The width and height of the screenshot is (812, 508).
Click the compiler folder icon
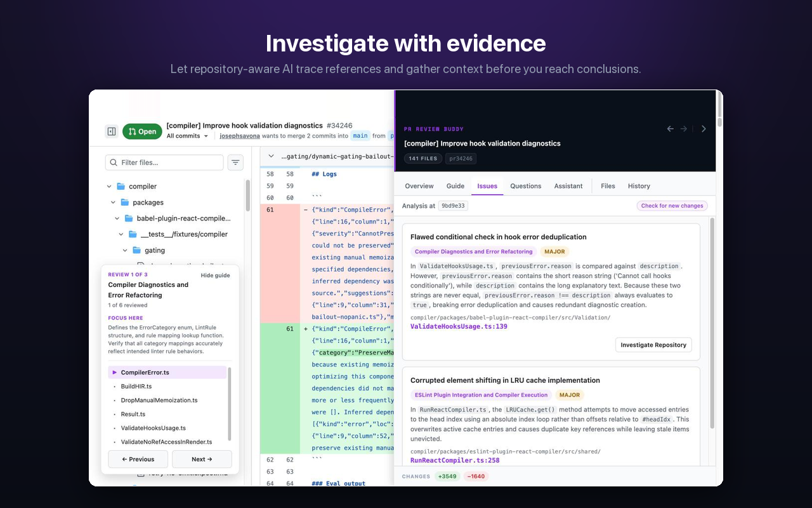click(121, 187)
